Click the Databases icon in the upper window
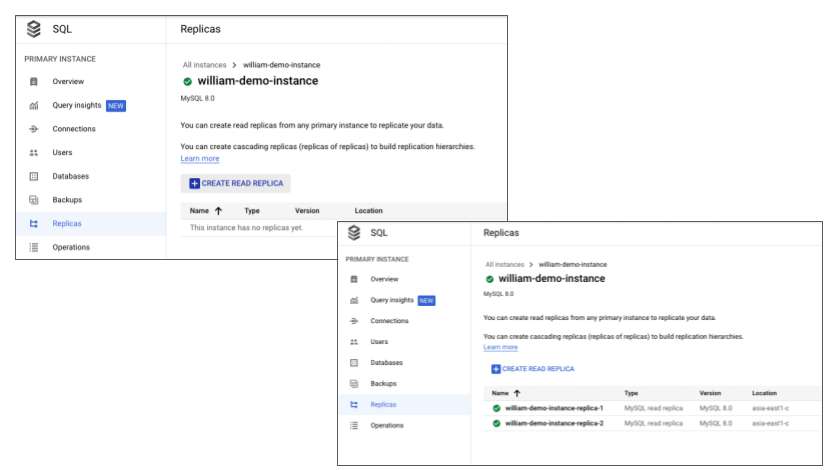The height and width of the screenshot is (470, 830). [x=34, y=176]
